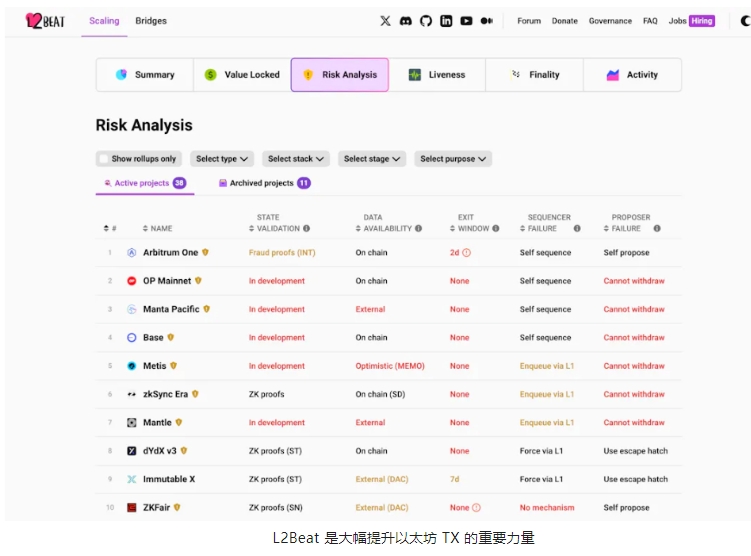Sort by Sequencer Failure column

point(546,223)
